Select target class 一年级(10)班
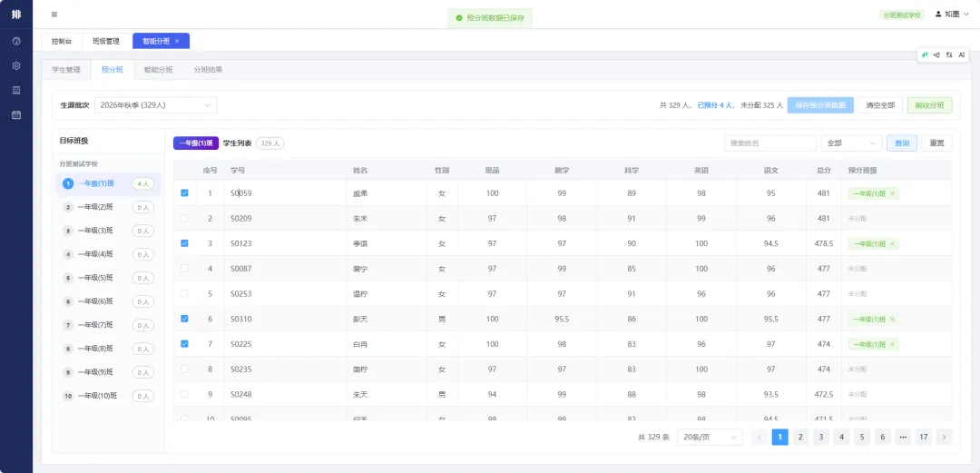This screenshot has width=980, height=473. 107,396
